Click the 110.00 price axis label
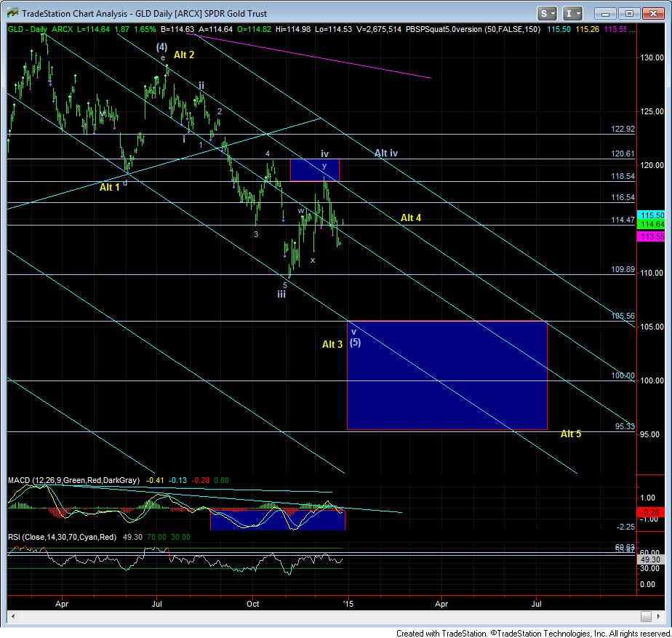Image resolution: width=672 pixels, height=638 pixels. [652, 273]
